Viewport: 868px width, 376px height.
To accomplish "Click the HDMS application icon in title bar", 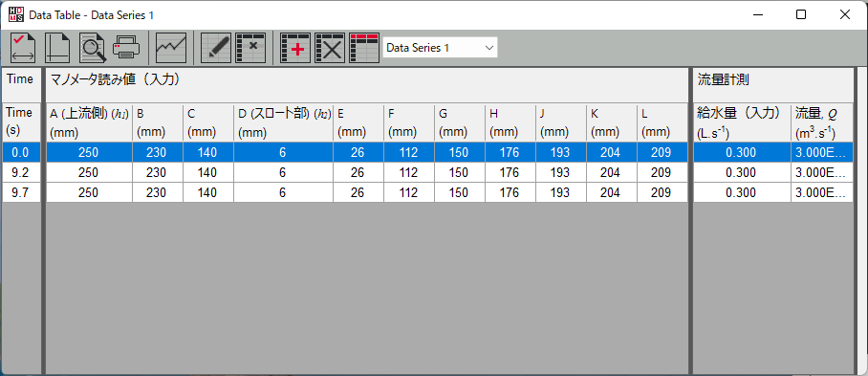I will coord(16,15).
